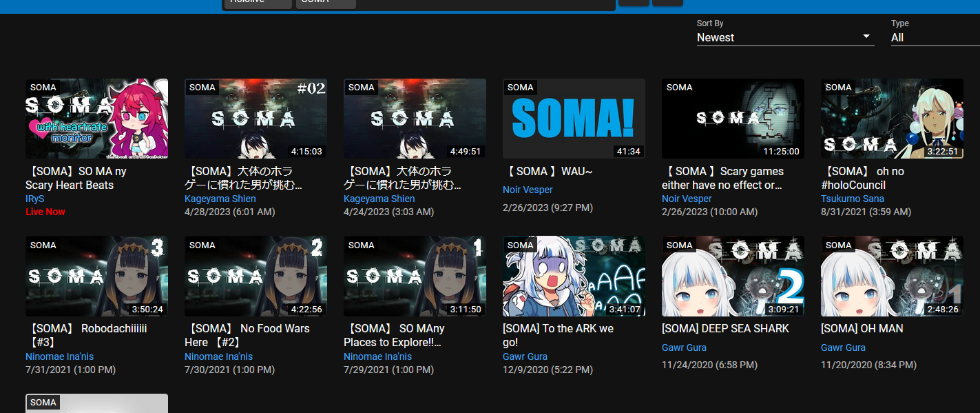This screenshot has width=980, height=413.
Task: Click the '11/20/2020 (8:34 PM)' date
Action: point(869,364)
